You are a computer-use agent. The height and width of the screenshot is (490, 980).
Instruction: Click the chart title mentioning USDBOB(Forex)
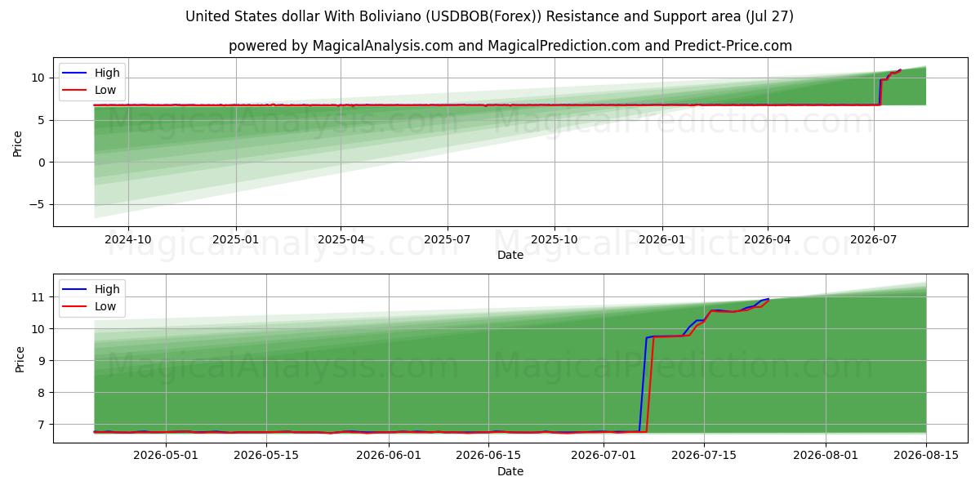[489, 16]
